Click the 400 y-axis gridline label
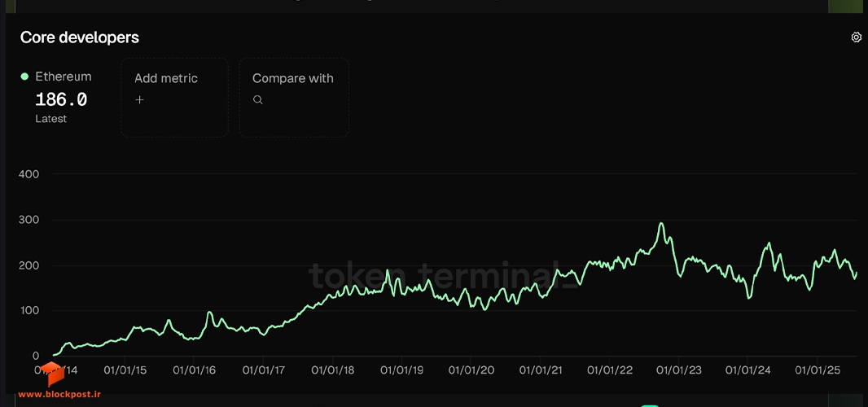This screenshot has width=868, height=407. [28, 174]
